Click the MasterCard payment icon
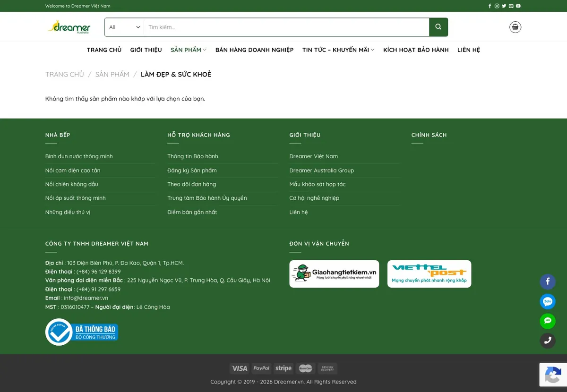The image size is (567, 392). [x=306, y=368]
